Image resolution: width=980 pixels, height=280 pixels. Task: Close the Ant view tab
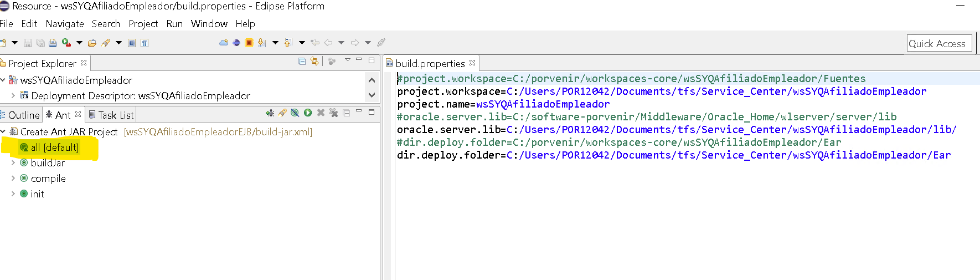(x=78, y=114)
